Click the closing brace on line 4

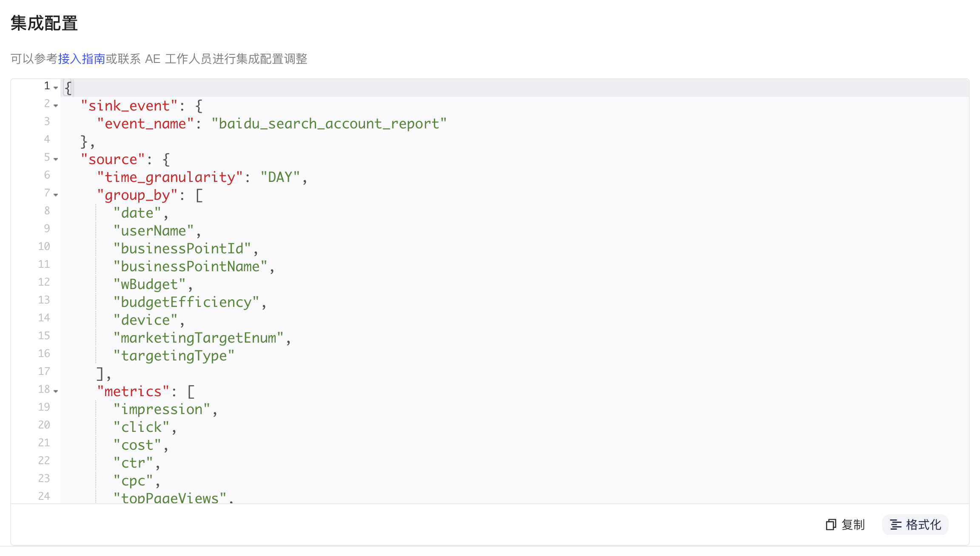point(84,141)
